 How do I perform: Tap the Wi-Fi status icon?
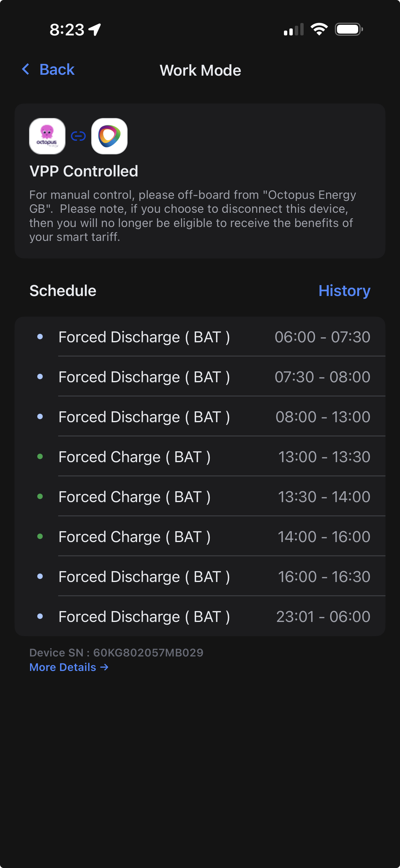pos(319,29)
